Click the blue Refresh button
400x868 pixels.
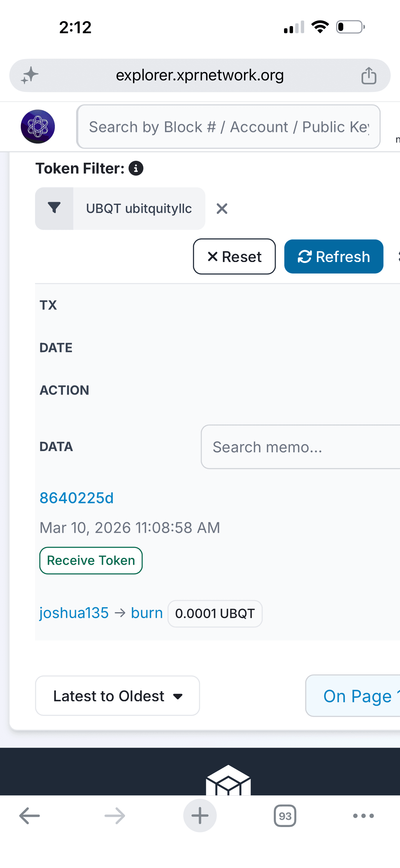click(x=334, y=257)
